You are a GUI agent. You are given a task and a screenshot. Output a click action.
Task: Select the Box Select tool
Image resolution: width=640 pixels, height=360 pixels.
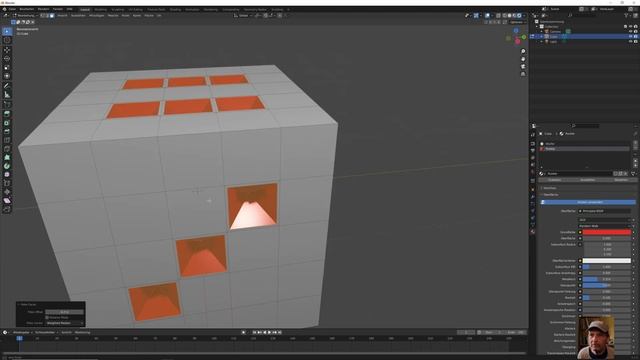7,31
